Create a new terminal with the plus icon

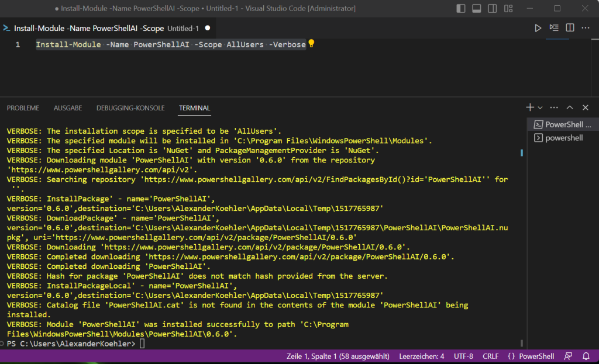(530, 108)
